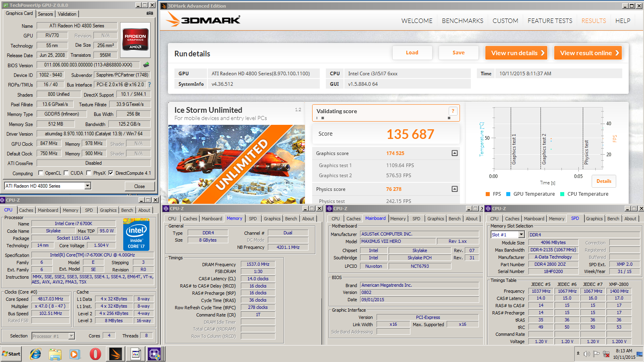Click the Core Speed value 4817.03 MHz
This screenshot has height=362, width=644.
click(x=50, y=299)
